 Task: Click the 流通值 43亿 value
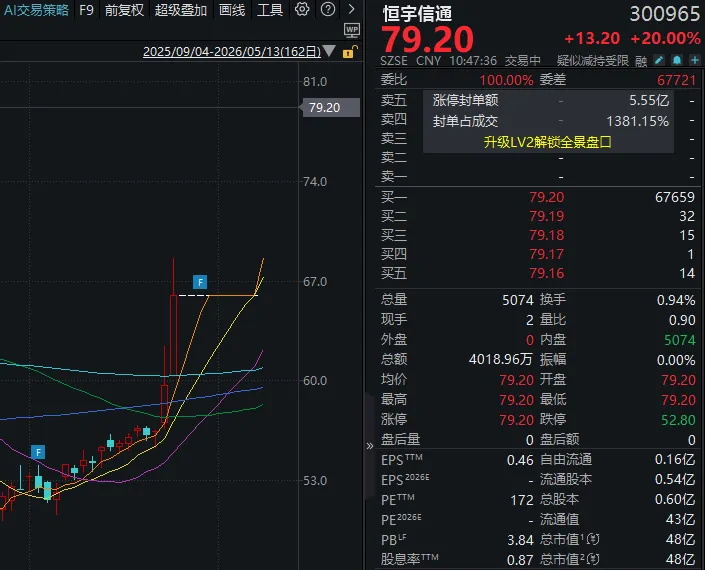pyautogui.click(x=680, y=520)
